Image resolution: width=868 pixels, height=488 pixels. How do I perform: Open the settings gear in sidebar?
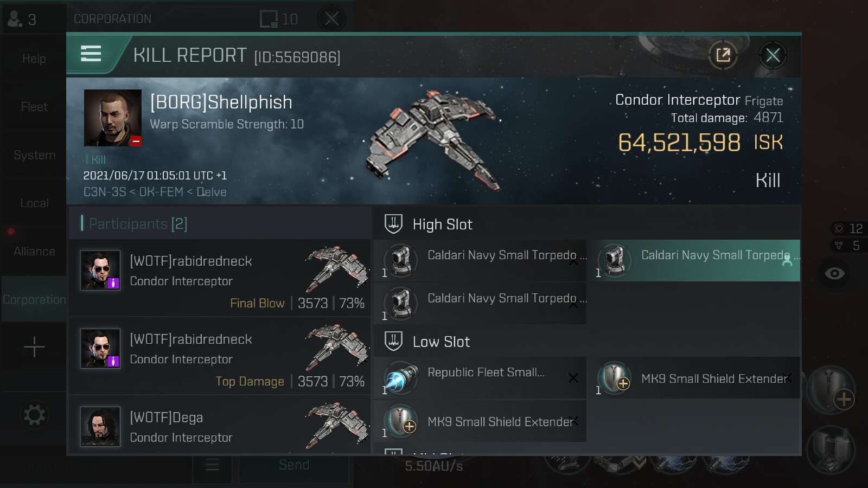pos(34,415)
